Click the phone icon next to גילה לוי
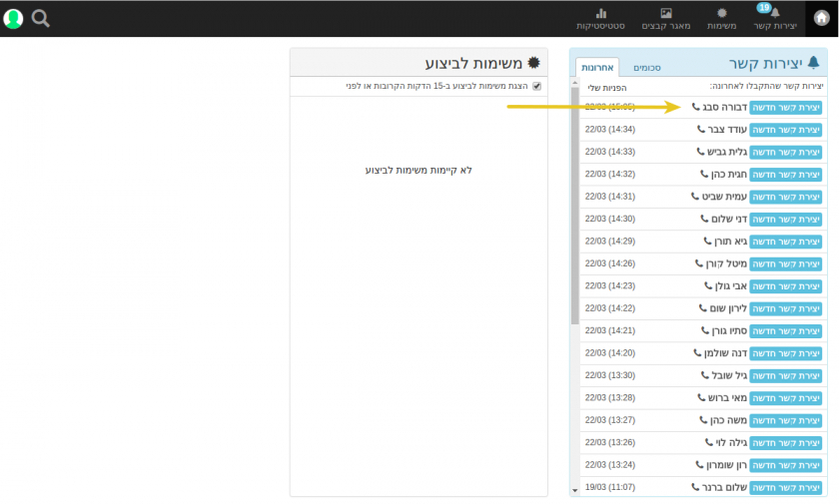Viewport: 839px width, 504px height. 708,442
